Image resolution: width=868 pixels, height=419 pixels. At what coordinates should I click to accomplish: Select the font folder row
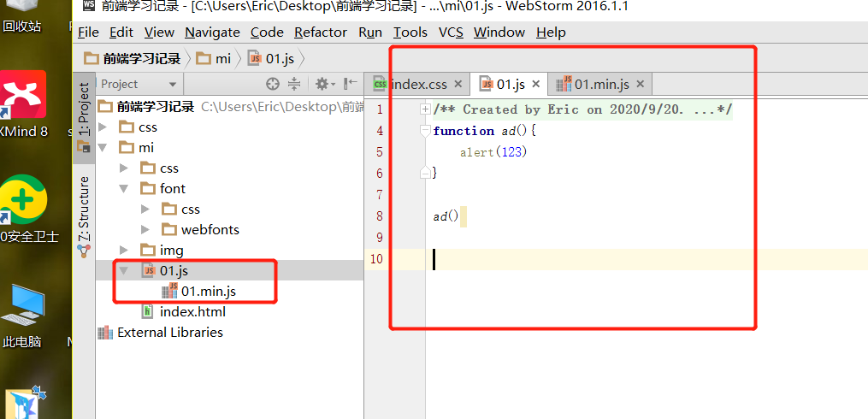click(229, 189)
